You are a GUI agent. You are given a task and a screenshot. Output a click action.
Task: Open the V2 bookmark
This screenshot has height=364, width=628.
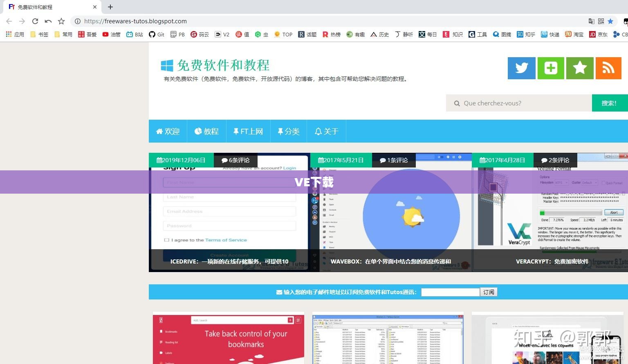[x=222, y=34]
